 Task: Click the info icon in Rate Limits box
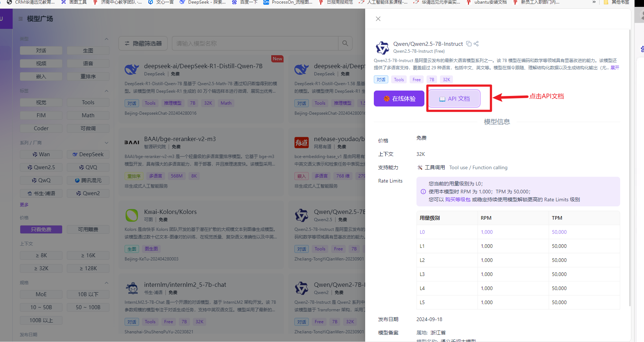click(x=423, y=192)
